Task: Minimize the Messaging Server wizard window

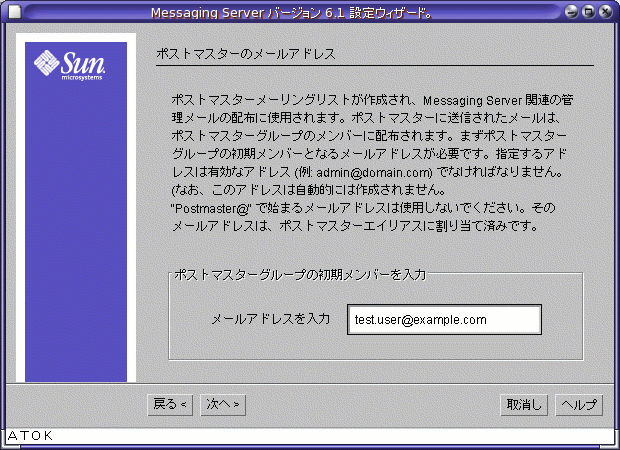Action: [571, 11]
